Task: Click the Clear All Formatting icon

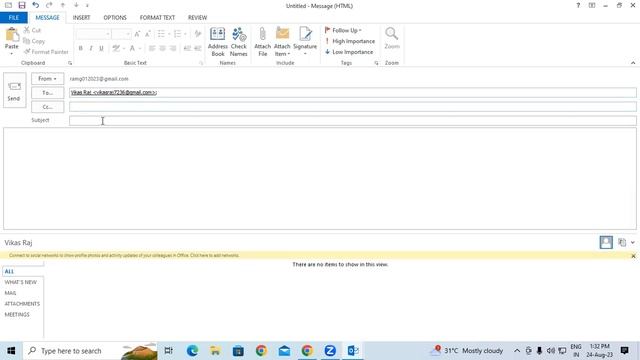Action: pyautogui.click(x=198, y=34)
